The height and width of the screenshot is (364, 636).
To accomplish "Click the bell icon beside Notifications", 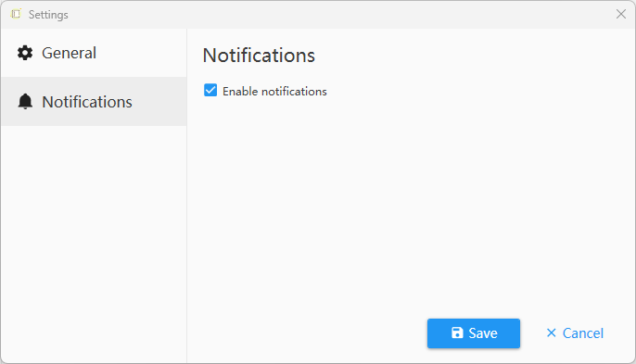I will [25, 101].
